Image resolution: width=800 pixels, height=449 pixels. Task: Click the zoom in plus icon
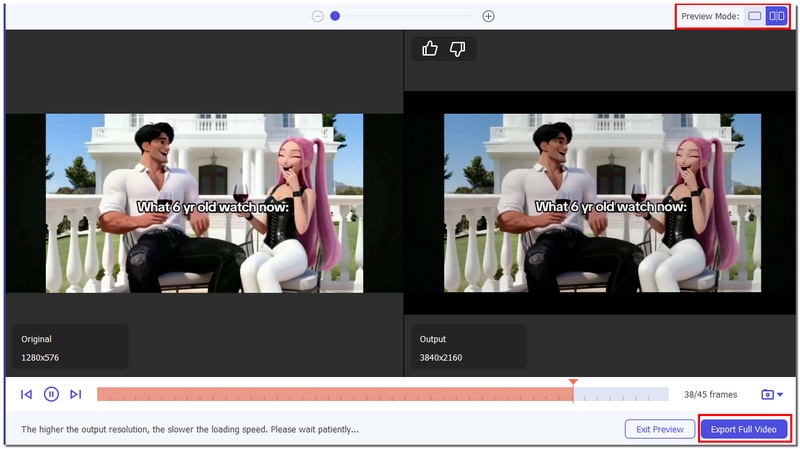[x=488, y=16]
